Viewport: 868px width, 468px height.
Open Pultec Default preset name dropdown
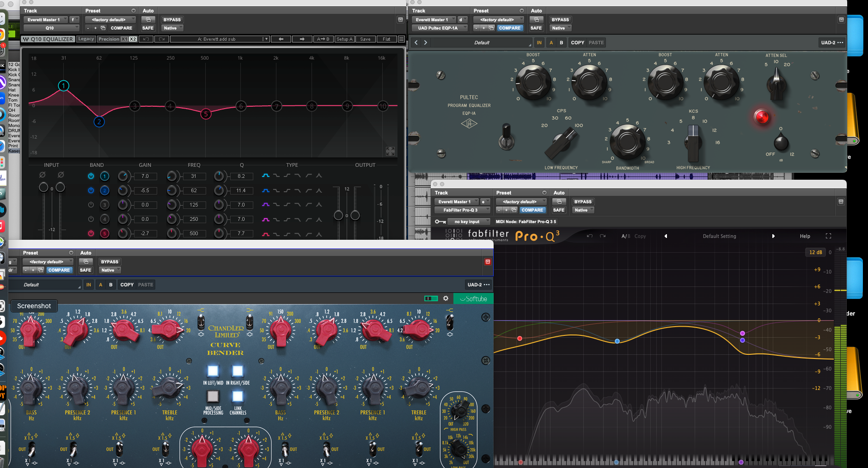coord(481,43)
